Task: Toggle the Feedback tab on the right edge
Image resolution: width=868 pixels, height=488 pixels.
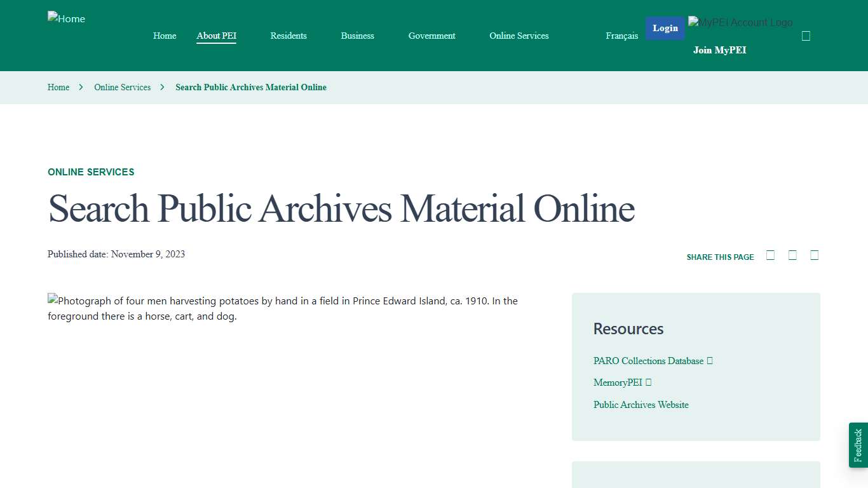Action: tap(857, 445)
